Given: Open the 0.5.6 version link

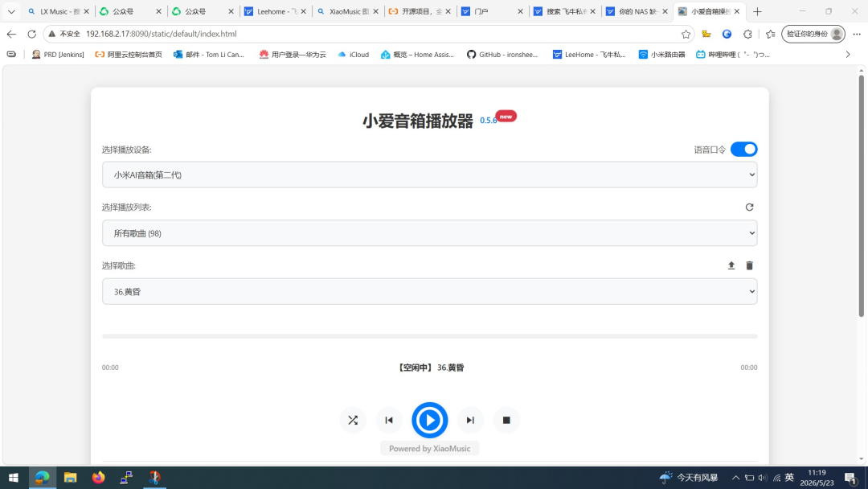Looking at the screenshot, I should coord(489,120).
